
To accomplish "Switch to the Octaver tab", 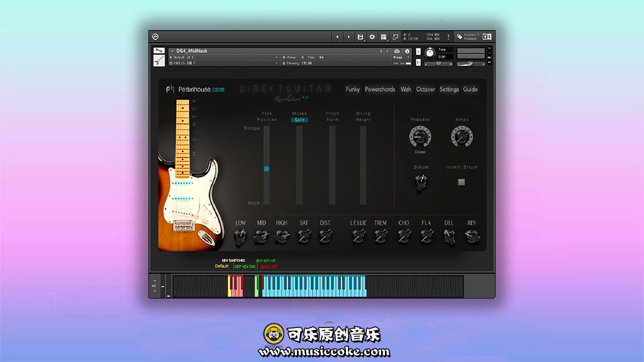I will (426, 89).
